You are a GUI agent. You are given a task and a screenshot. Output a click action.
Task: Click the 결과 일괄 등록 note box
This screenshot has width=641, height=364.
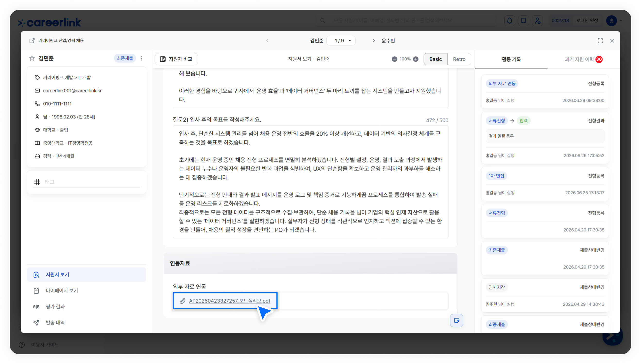pos(545,136)
